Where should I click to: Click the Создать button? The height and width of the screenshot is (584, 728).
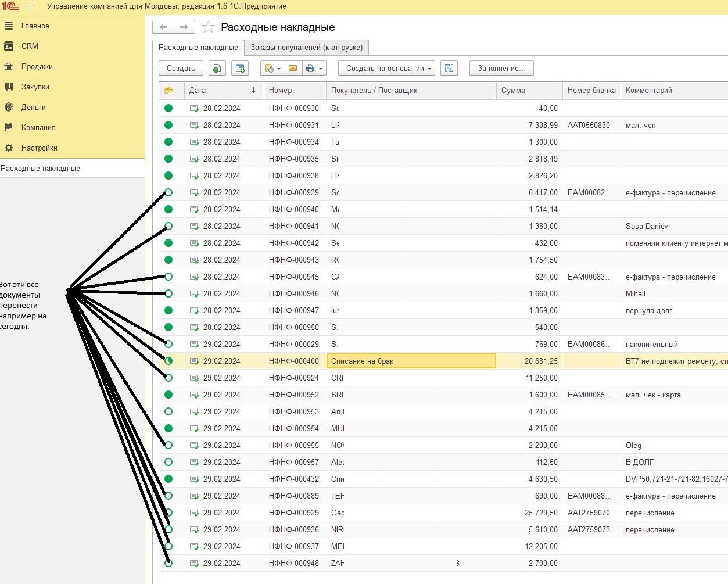coord(181,69)
